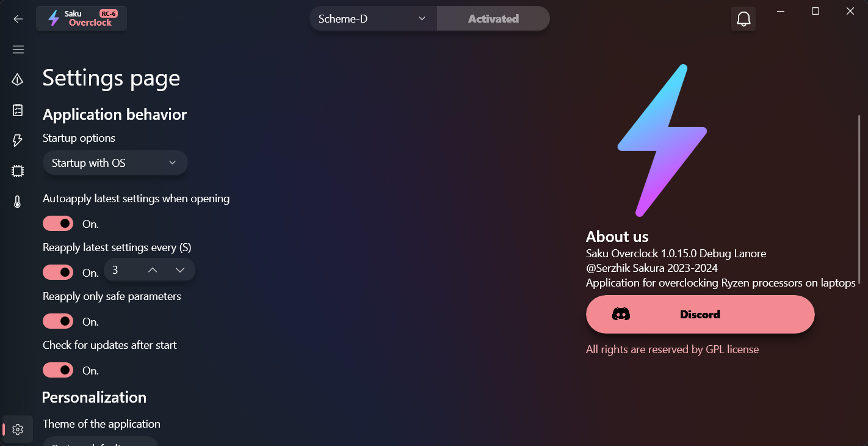Click the 'About us' heading

click(617, 236)
